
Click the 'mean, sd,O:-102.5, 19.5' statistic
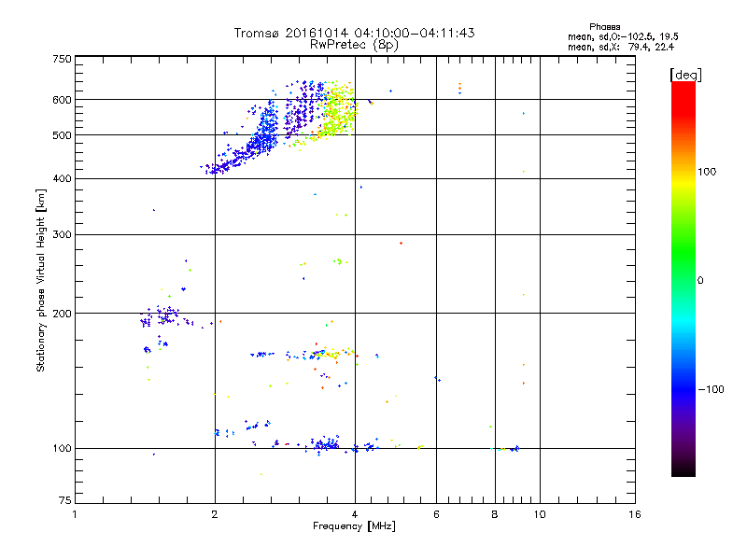pyautogui.click(x=623, y=36)
